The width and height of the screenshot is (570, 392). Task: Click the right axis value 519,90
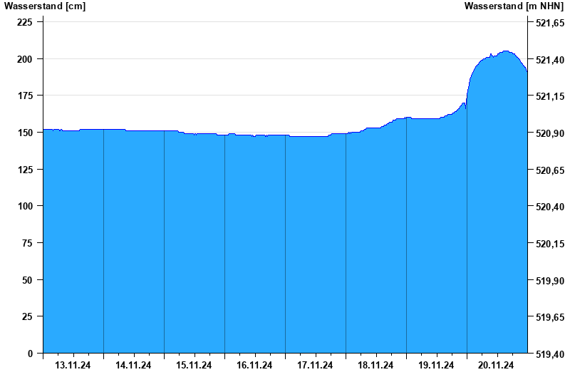click(x=550, y=281)
